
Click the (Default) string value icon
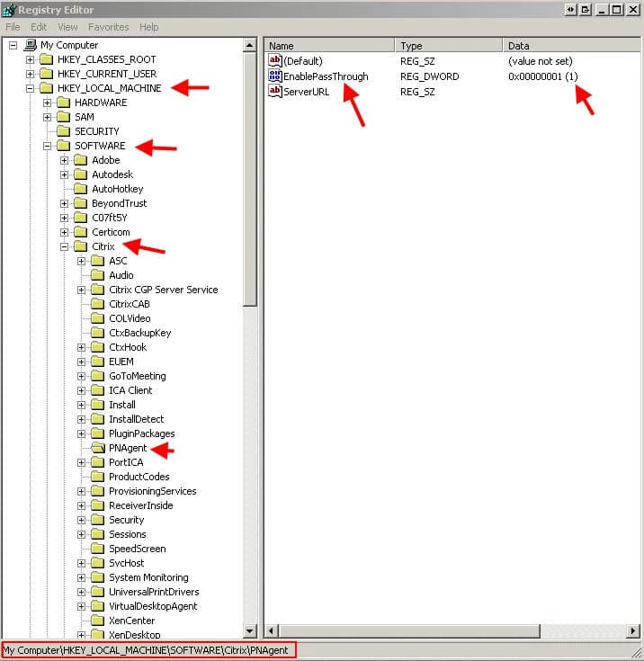coord(275,61)
